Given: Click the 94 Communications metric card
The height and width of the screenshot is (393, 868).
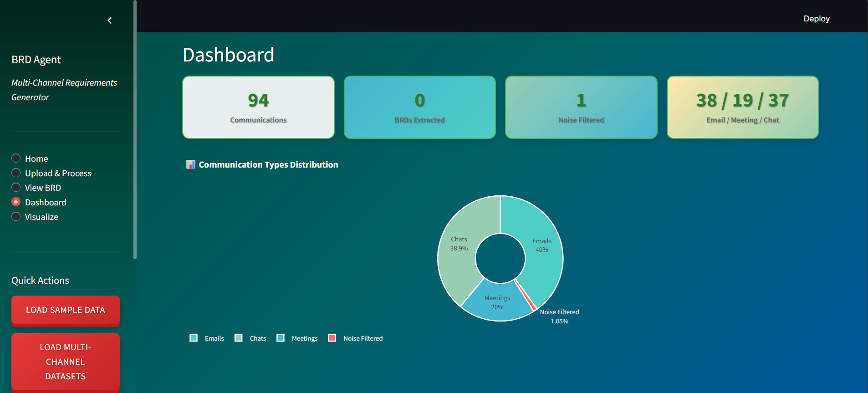Looking at the screenshot, I should (258, 107).
